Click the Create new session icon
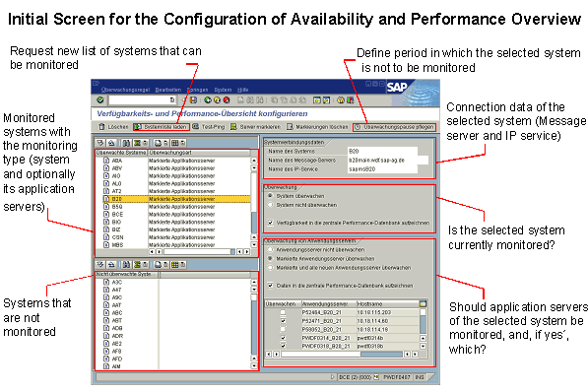 [317, 100]
